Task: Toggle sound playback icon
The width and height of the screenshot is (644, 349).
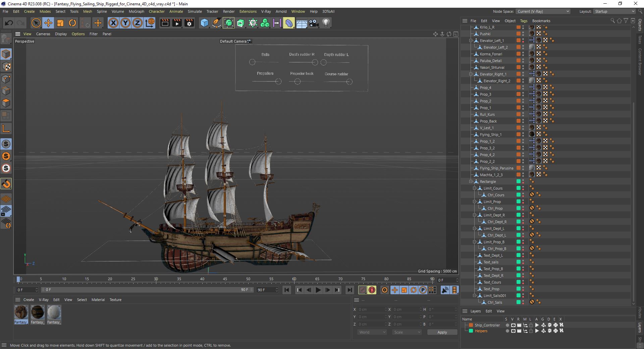Action: coord(445,290)
